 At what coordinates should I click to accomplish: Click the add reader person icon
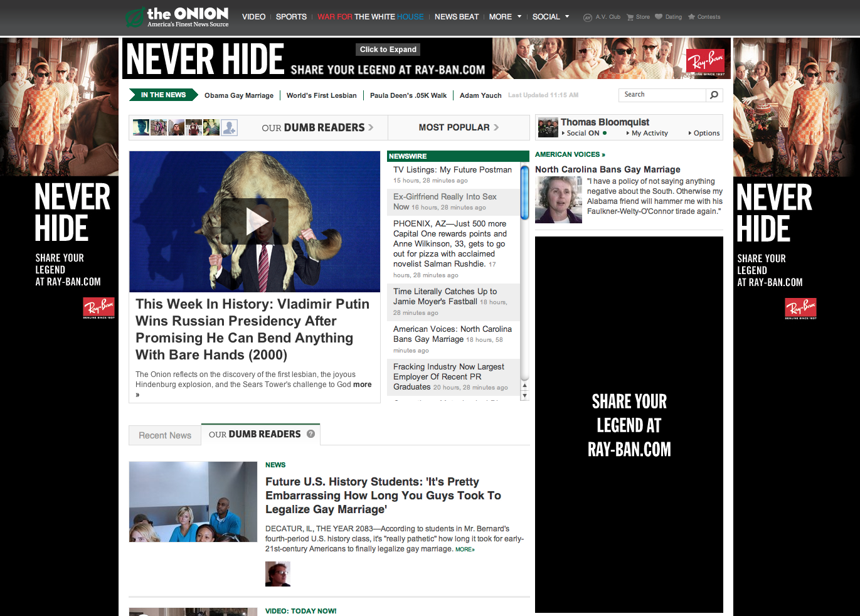tap(230, 127)
